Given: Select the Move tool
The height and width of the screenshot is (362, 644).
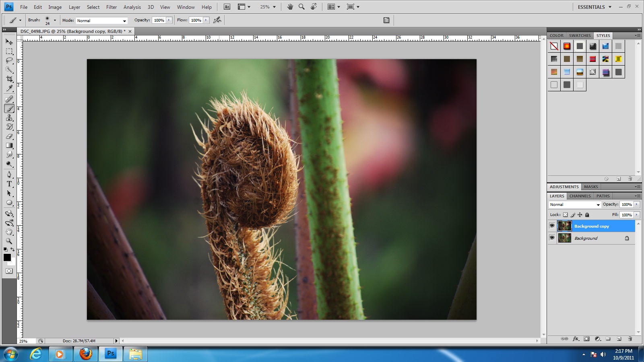Looking at the screenshot, I should (x=9, y=41).
